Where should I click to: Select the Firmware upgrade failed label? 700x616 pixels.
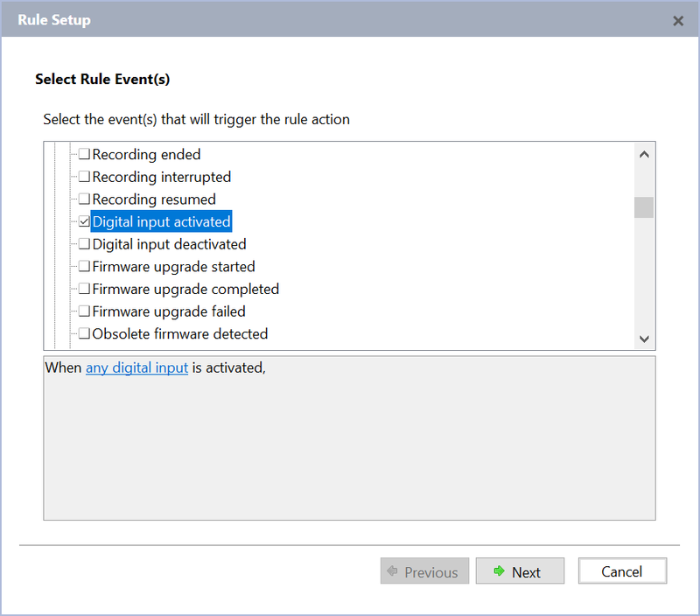click(x=169, y=311)
